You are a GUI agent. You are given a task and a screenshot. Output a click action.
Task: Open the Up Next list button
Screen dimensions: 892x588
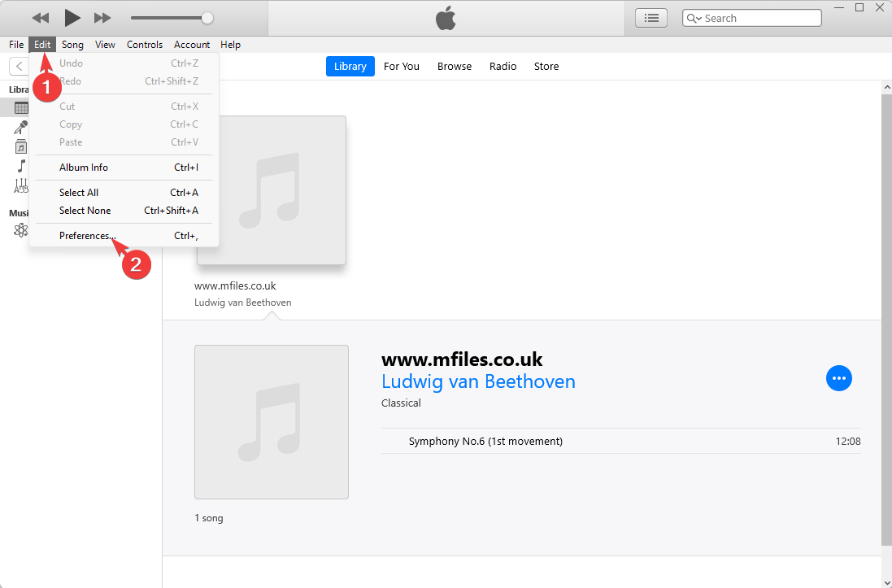click(651, 18)
